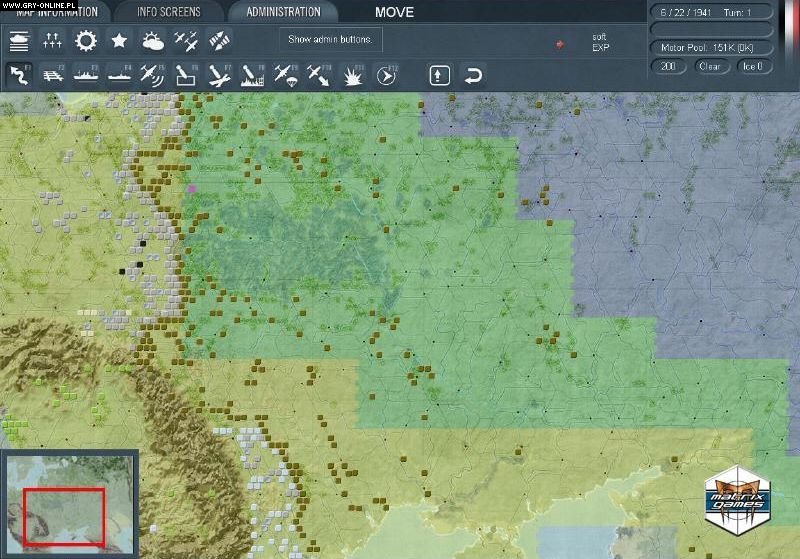Select the rail move mode icon (F2)
This screenshot has height=559, width=800.
pos(53,75)
